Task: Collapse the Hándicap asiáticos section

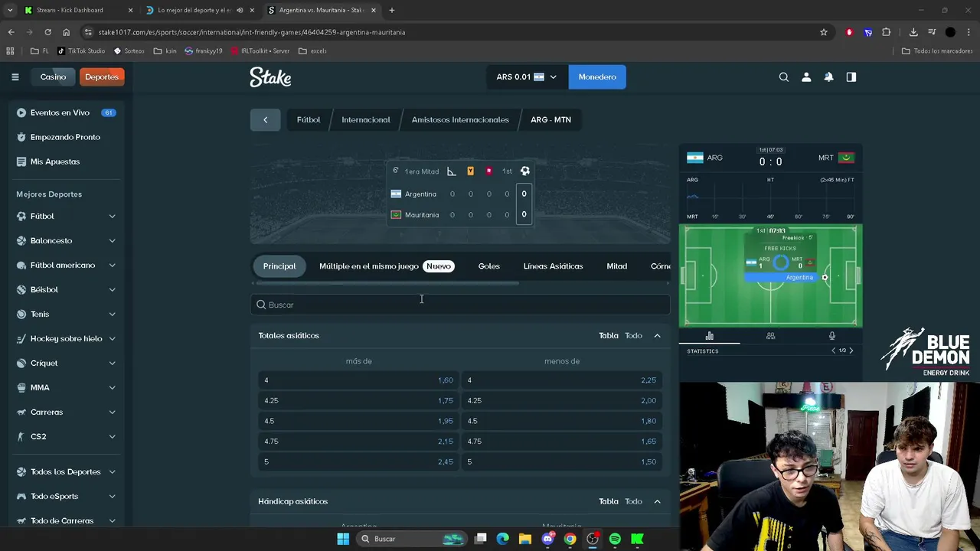Action: [657, 501]
